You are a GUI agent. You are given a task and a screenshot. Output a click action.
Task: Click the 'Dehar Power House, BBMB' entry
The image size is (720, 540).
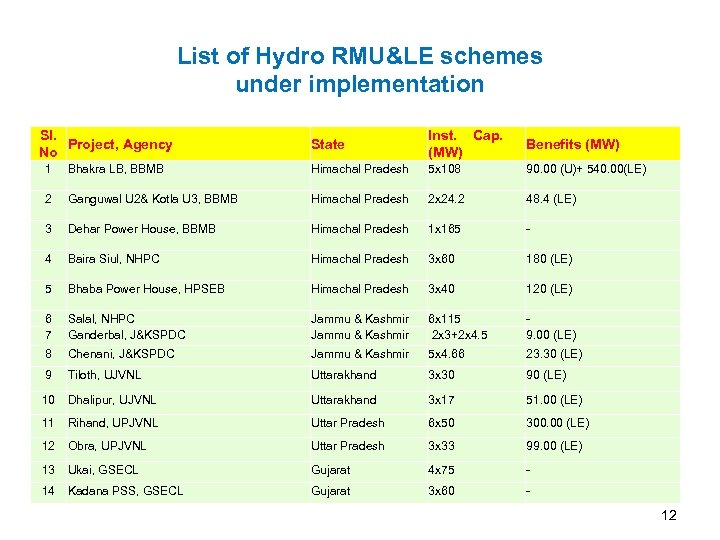pos(142,229)
